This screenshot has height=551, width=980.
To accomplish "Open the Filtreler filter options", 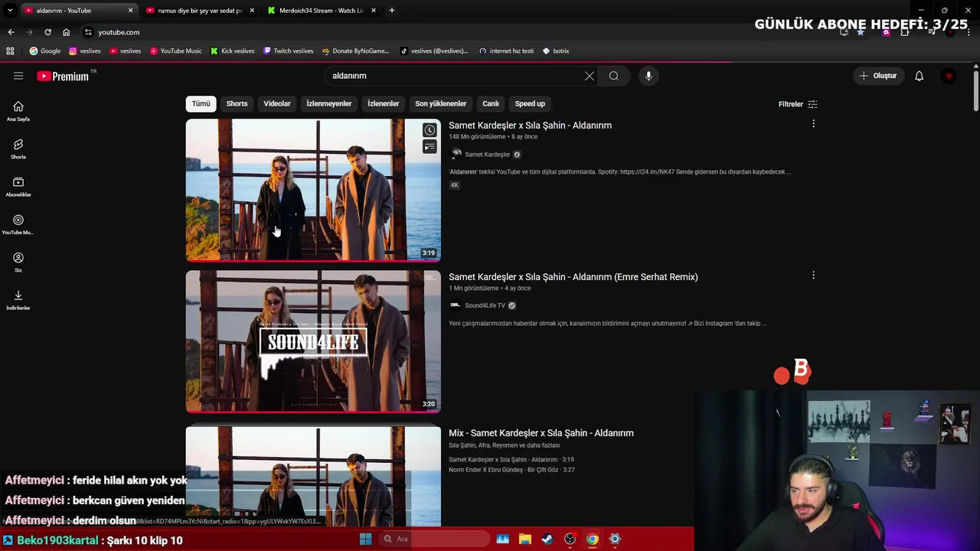I will (798, 104).
